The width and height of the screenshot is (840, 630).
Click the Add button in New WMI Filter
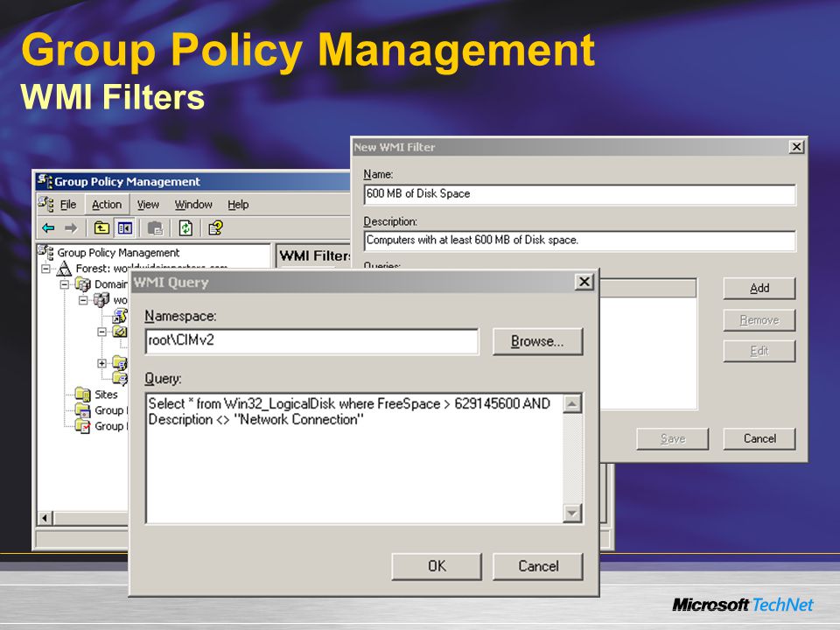point(759,288)
